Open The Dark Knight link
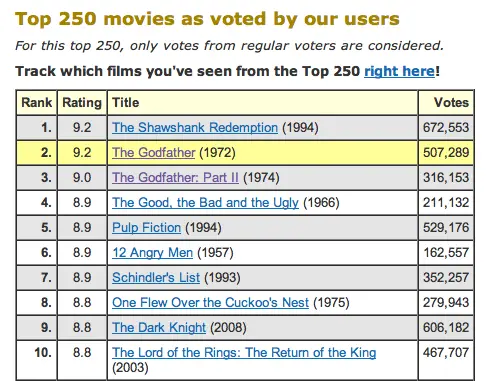Image resolution: width=494 pixels, height=381 pixels. pyautogui.click(x=159, y=328)
